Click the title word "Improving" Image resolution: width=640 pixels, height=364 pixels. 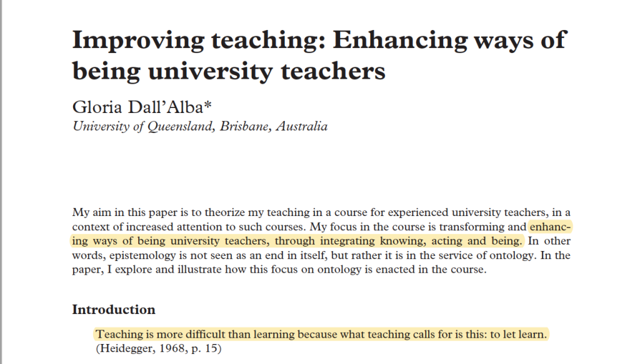138,41
